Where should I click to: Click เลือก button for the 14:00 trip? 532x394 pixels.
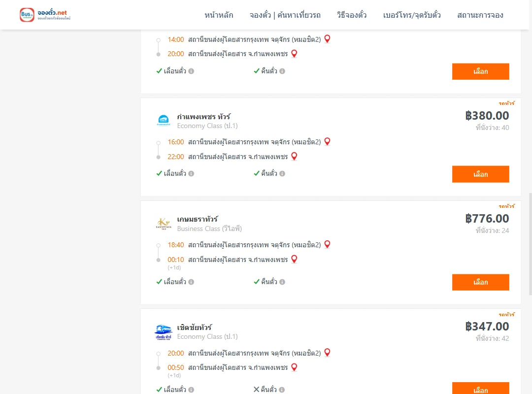click(x=480, y=71)
